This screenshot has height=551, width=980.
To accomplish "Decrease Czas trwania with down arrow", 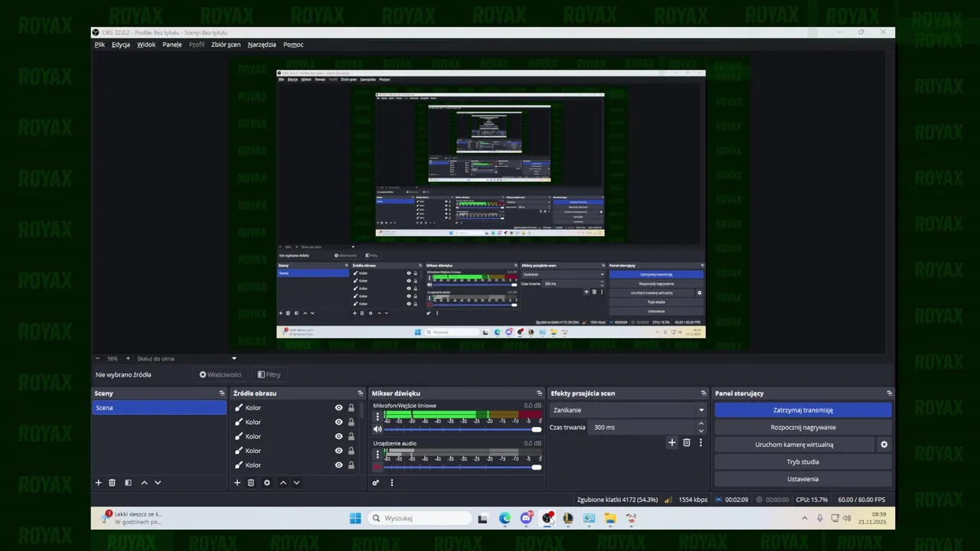I will pyautogui.click(x=701, y=431).
